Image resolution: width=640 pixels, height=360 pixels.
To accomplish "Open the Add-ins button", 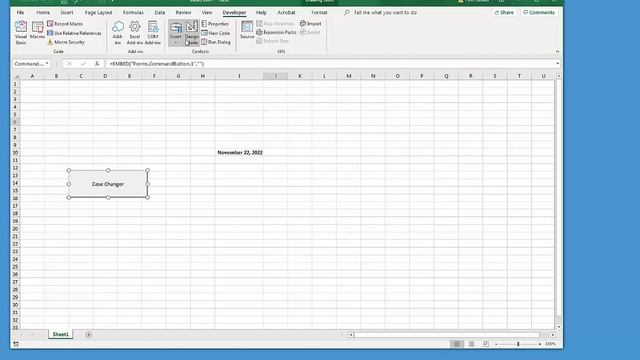I will pos(118,33).
